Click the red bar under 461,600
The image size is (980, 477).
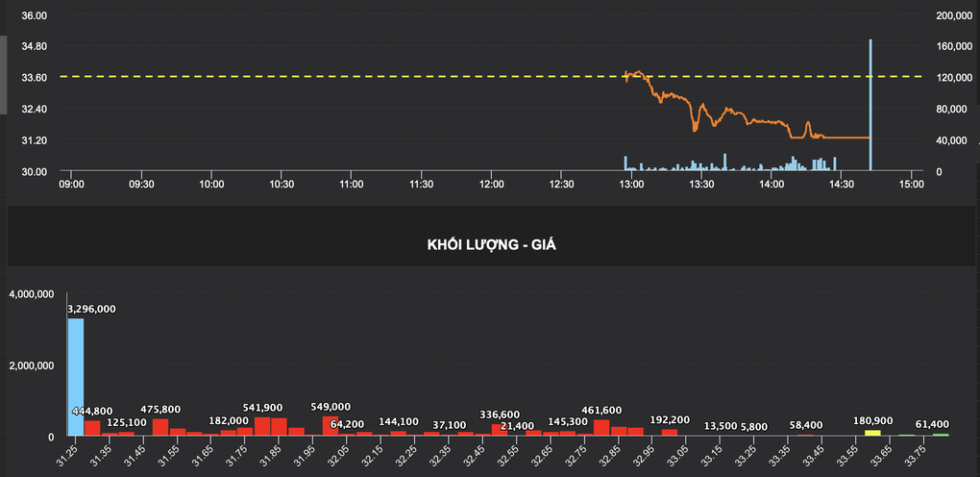(x=601, y=428)
